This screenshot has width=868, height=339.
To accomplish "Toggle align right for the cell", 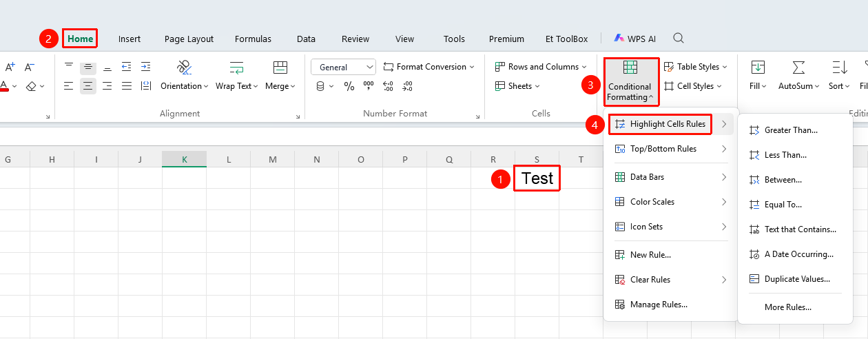I will (107, 86).
